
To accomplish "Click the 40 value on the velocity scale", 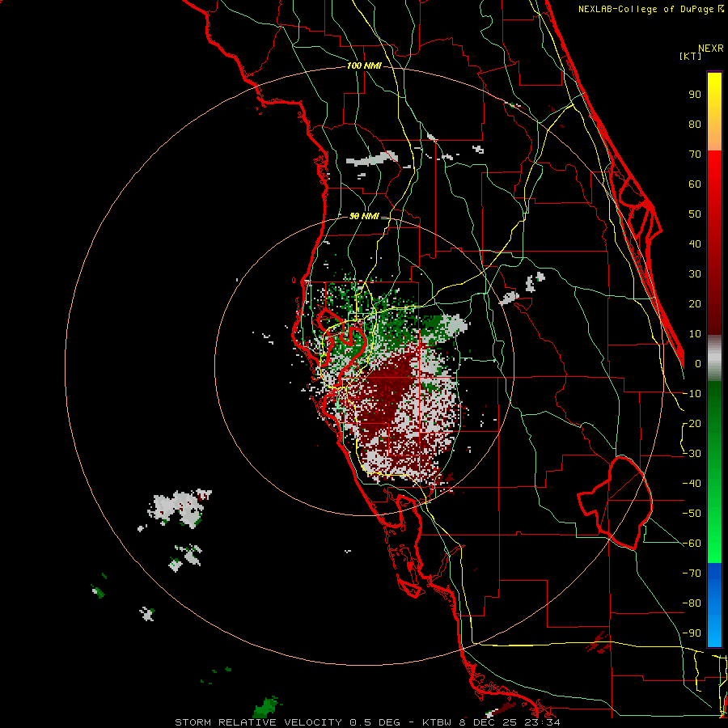I will tap(695, 243).
